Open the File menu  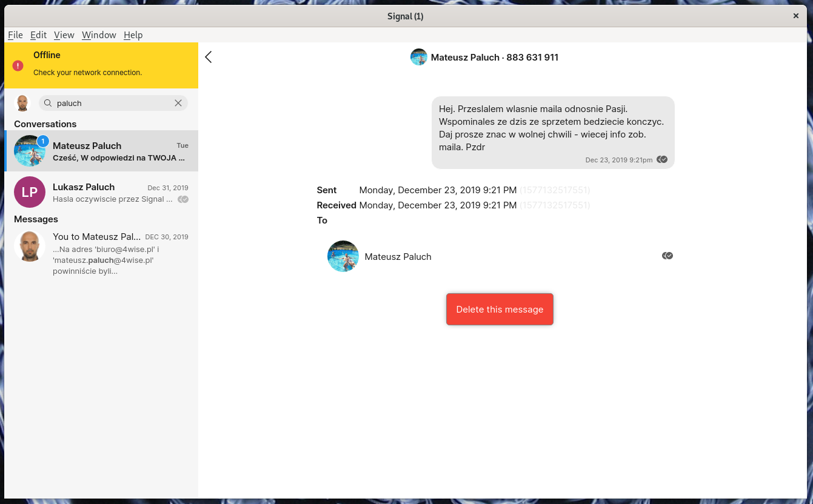[x=15, y=35]
